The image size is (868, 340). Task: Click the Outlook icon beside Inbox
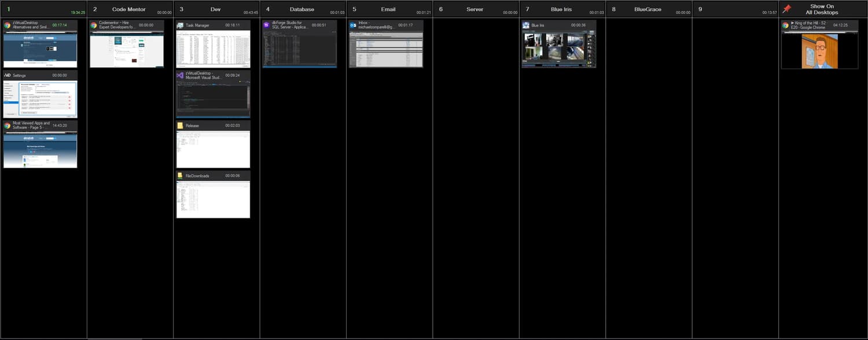coord(352,25)
